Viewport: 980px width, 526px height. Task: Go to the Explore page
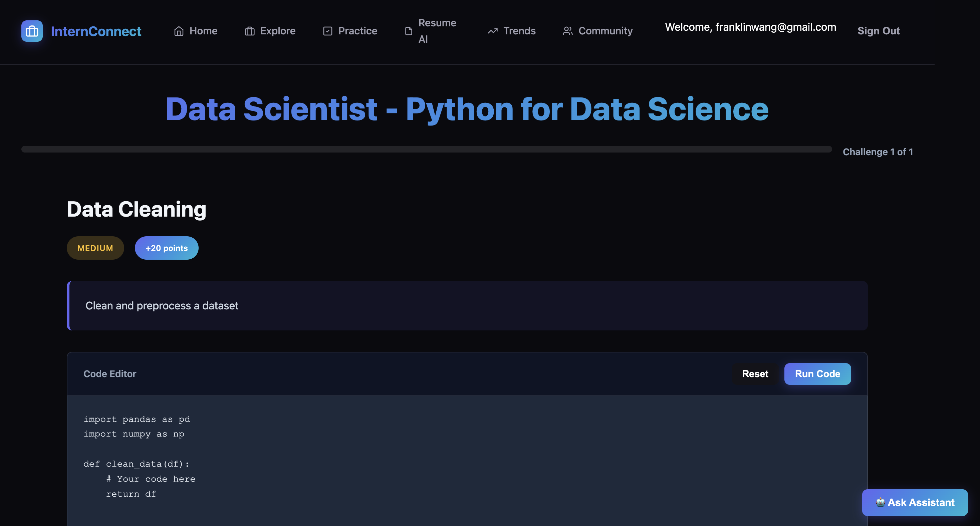tap(277, 31)
